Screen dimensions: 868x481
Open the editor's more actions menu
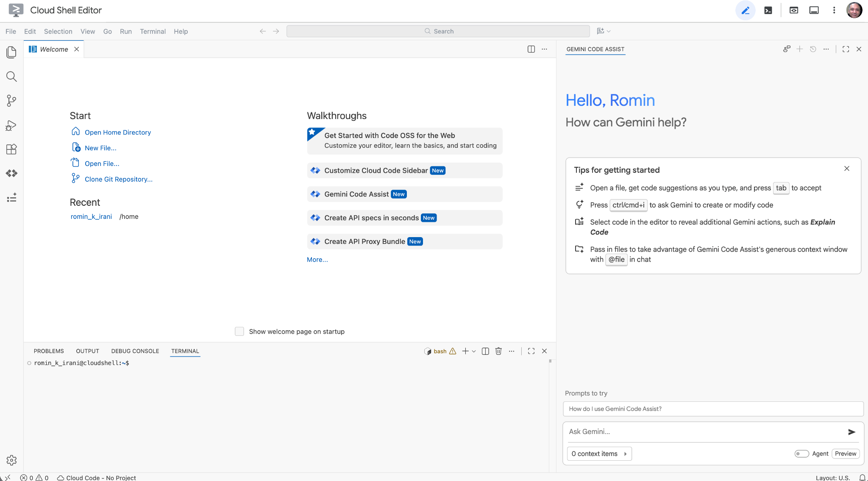[x=544, y=49]
